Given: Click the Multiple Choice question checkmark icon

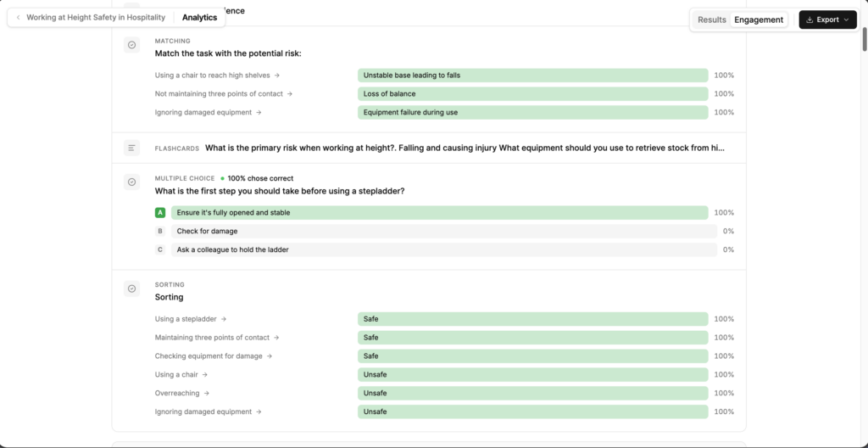Looking at the screenshot, I should tap(131, 182).
